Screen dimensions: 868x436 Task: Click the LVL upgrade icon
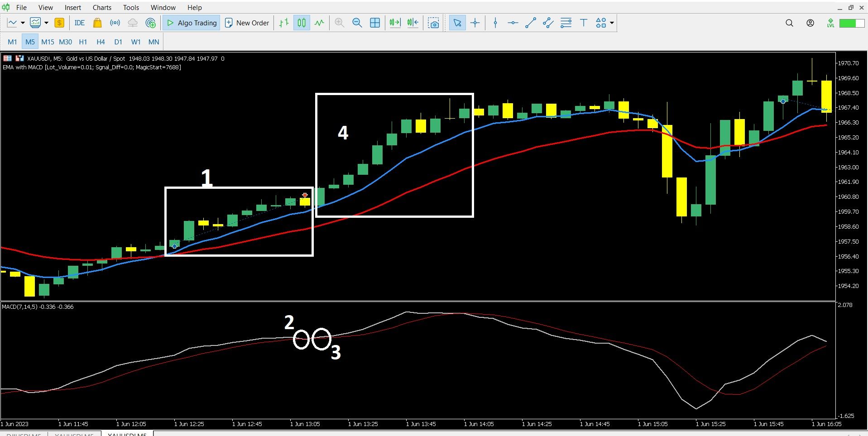click(x=830, y=23)
